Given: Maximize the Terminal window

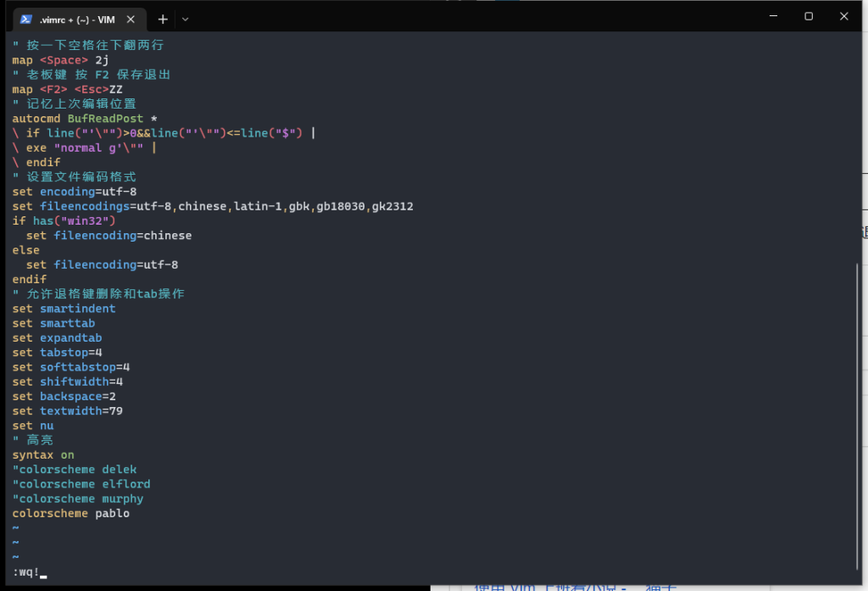Looking at the screenshot, I should point(808,17).
